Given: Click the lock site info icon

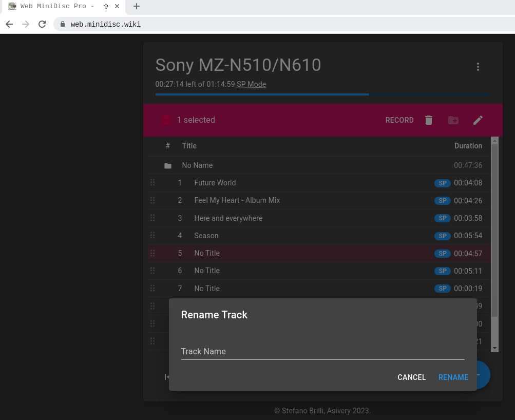Looking at the screenshot, I should (63, 24).
